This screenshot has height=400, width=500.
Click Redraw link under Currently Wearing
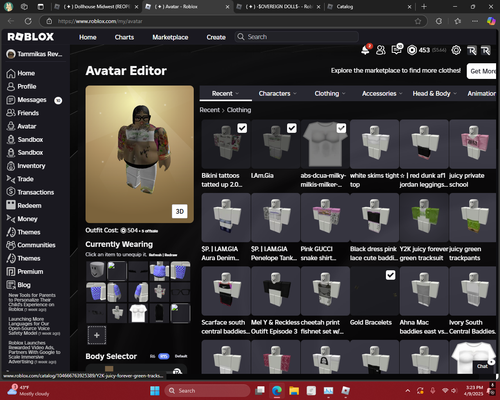coord(171,255)
